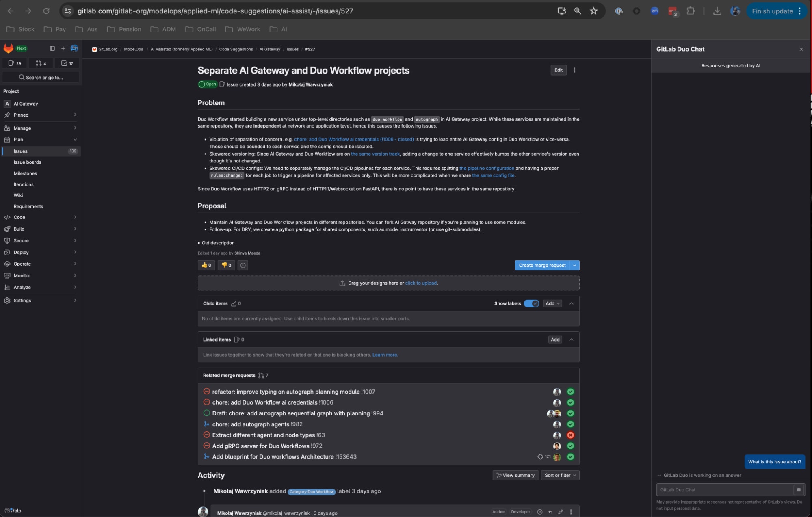Click passed pipeline status for !1007

(571, 392)
